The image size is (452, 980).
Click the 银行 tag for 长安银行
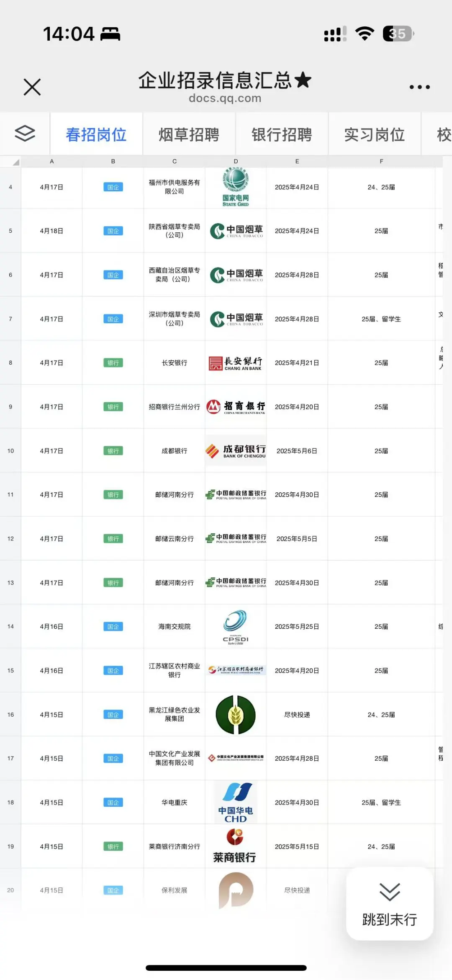[x=113, y=363]
